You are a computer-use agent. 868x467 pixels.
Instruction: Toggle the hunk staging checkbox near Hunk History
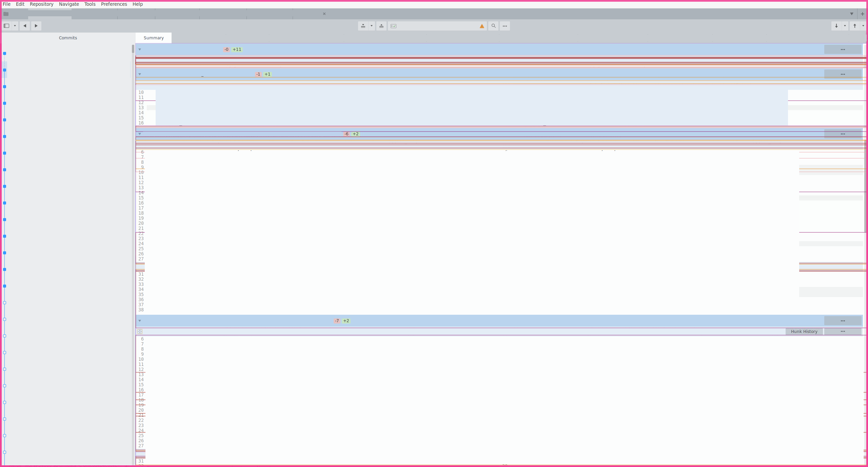point(139,331)
